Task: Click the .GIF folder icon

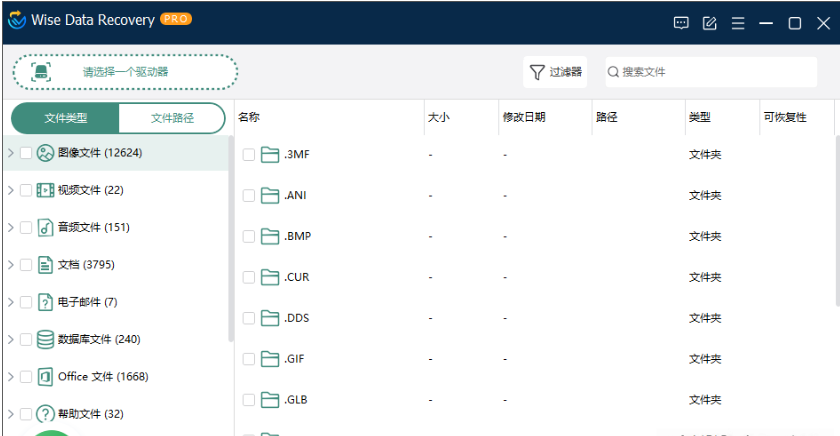Action: 269,359
